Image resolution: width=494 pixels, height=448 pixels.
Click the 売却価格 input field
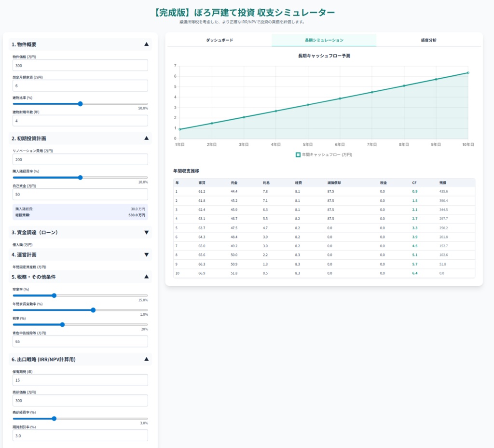(x=81, y=401)
